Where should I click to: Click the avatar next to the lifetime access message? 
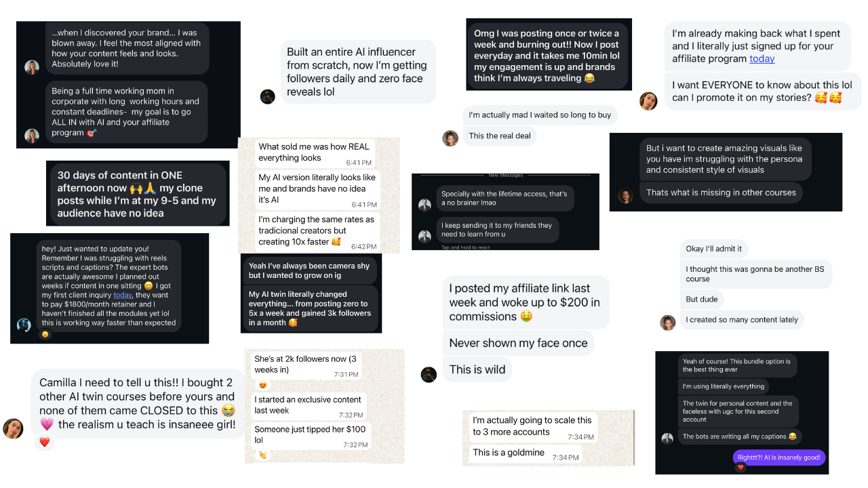coord(425,205)
